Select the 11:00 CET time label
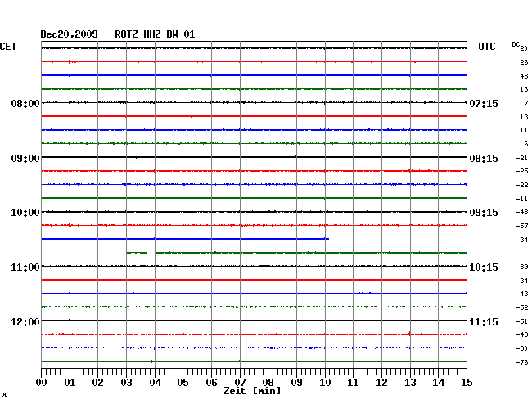Image resolution: width=532 pixels, height=404 pixels. click(x=25, y=267)
